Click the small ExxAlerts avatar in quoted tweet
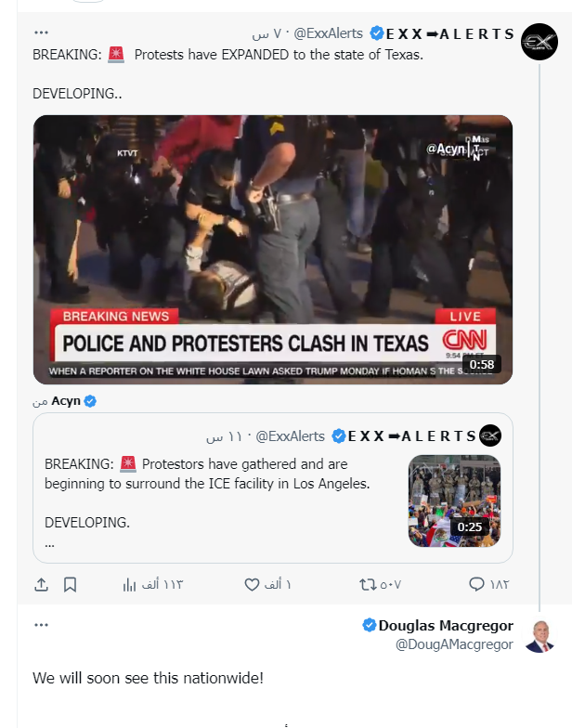This screenshot has height=728, width=572. tap(492, 435)
